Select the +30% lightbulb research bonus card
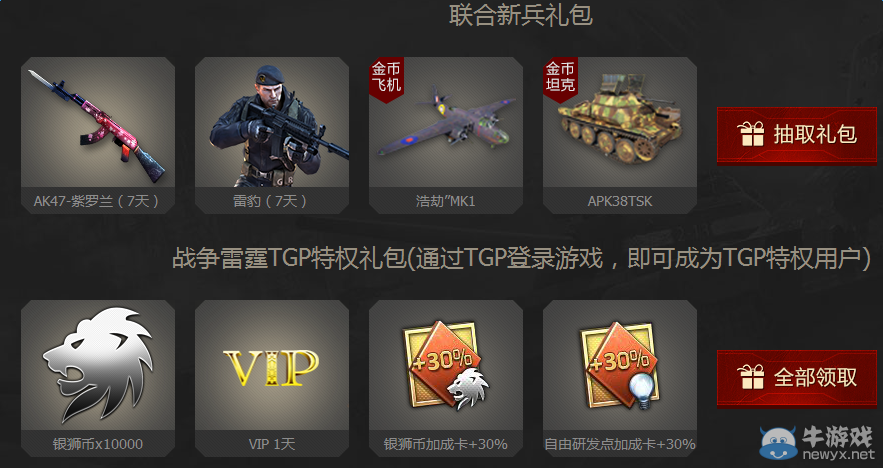883x468 pixels. 619,364
